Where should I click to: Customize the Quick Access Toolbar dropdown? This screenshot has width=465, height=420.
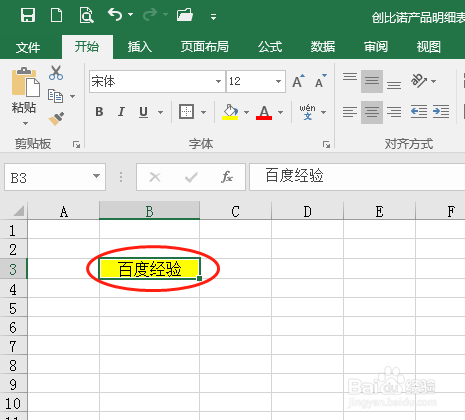click(213, 16)
